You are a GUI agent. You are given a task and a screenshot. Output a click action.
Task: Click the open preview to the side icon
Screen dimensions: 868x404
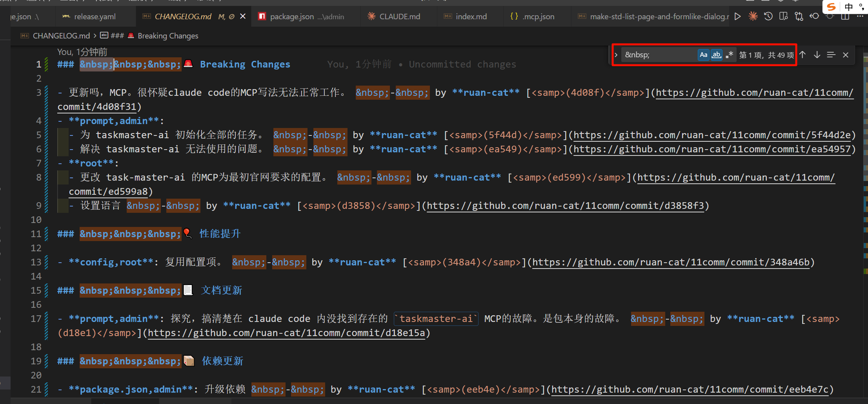[784, 16]
